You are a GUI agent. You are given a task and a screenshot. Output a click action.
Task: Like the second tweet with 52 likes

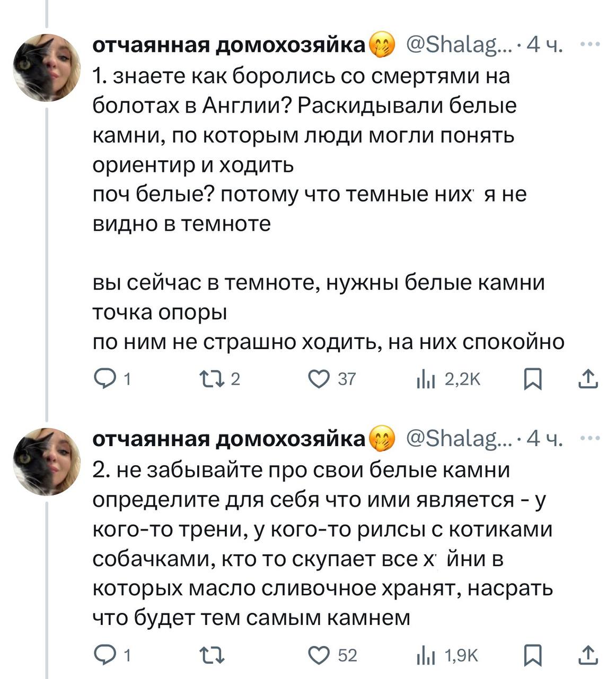tap(319, 655)
